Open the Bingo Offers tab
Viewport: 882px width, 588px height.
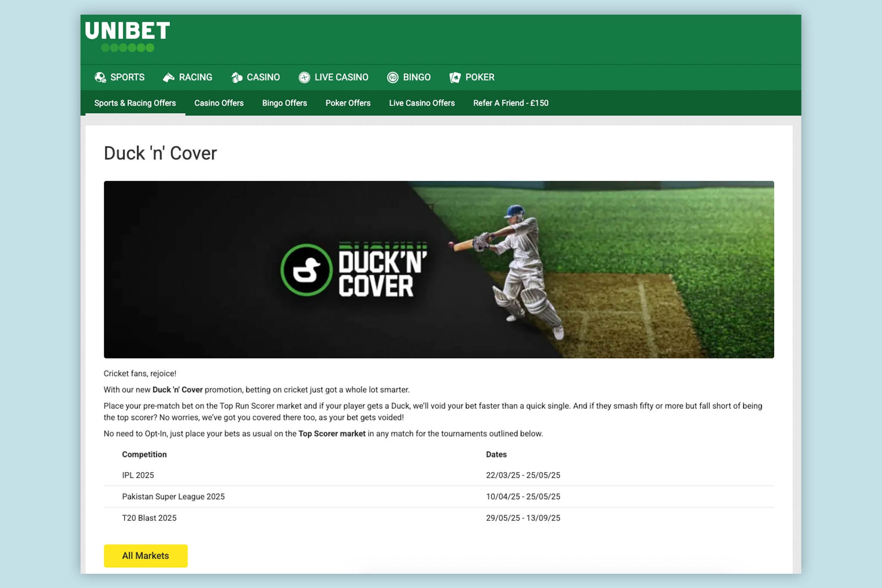[284, 103]
